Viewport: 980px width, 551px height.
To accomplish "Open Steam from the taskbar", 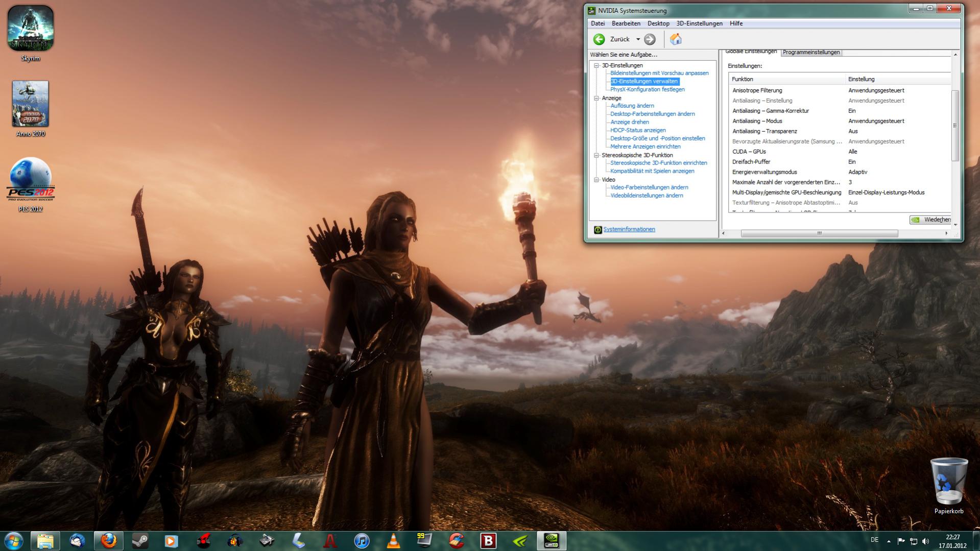I will pos(140,541).
